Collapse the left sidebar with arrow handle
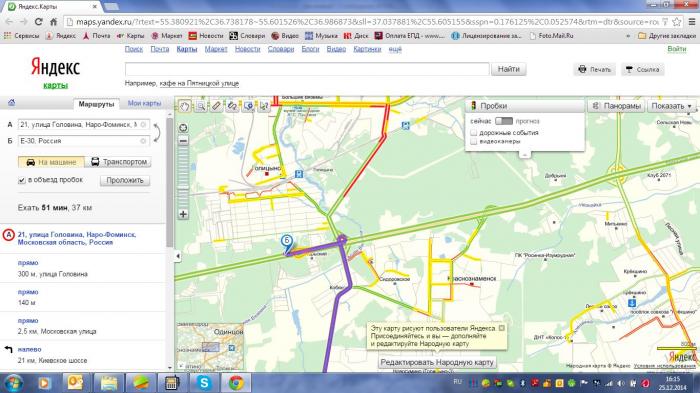The height and width of the screenshot is (393, 700). point(178,256)
